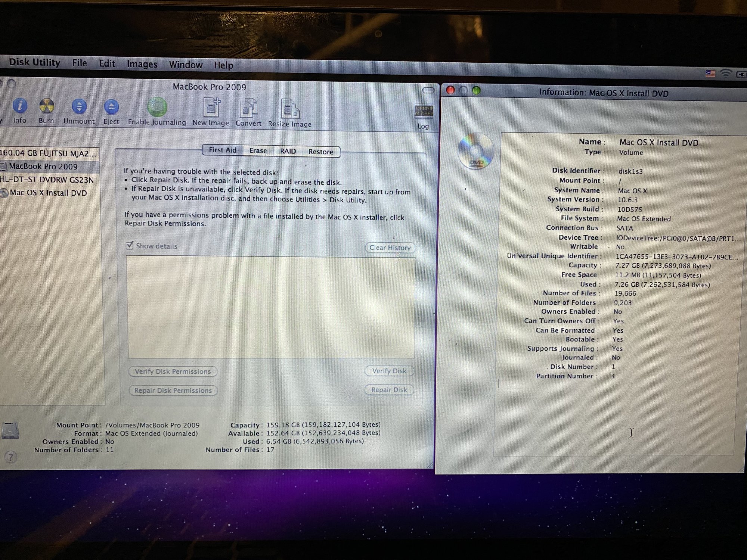Select the 160.04 GB FUJITSU disk
The image size is (747, 560).
[x=49, y=153]
